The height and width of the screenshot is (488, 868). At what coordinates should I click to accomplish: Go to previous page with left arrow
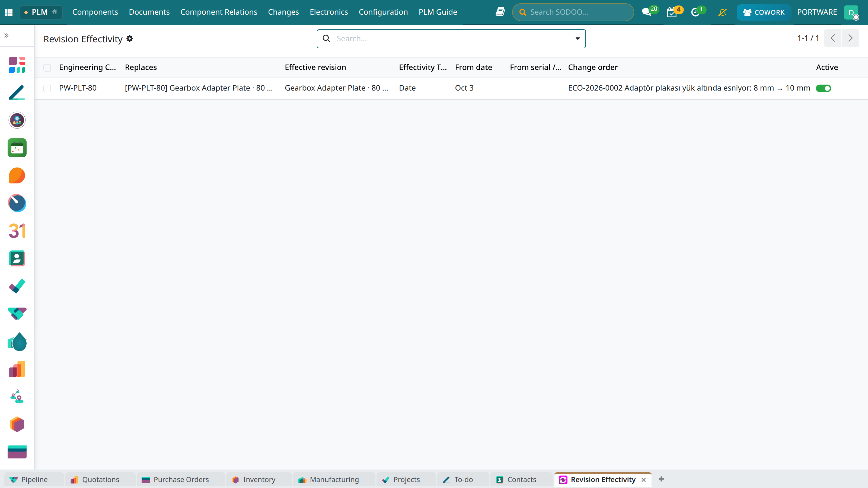point(833,38)
